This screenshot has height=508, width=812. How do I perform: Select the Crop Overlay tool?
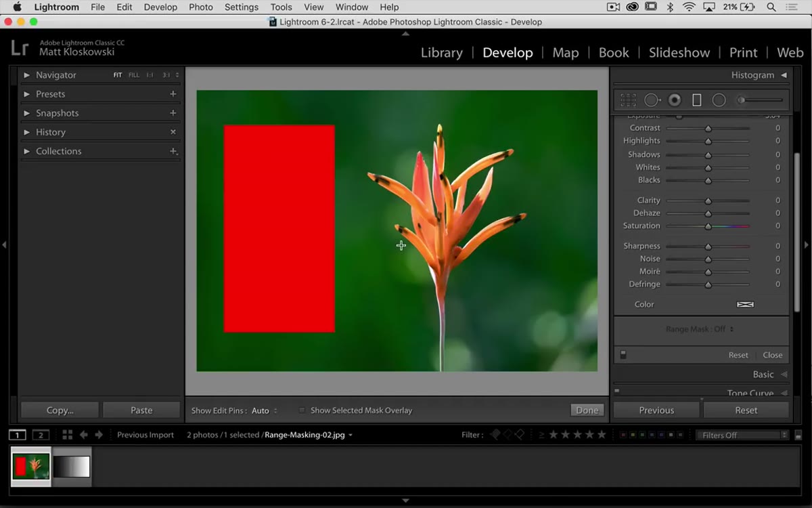[628, 100]
